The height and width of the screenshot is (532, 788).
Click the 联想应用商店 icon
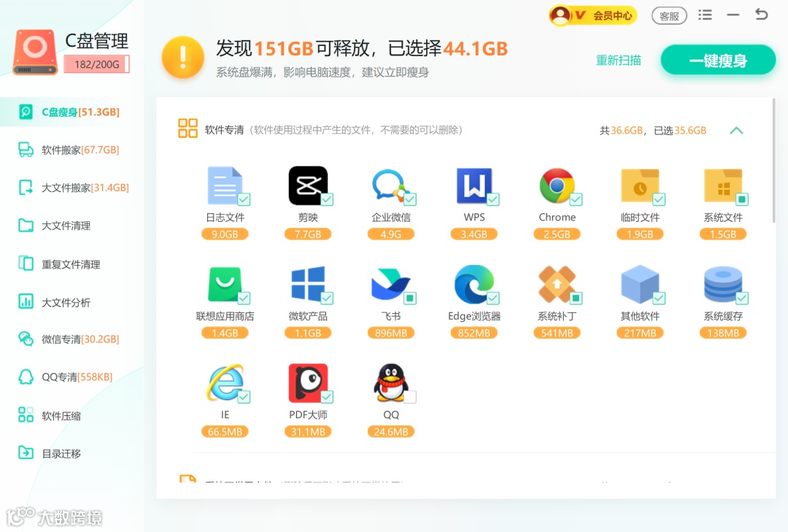[x=225, y=284]
